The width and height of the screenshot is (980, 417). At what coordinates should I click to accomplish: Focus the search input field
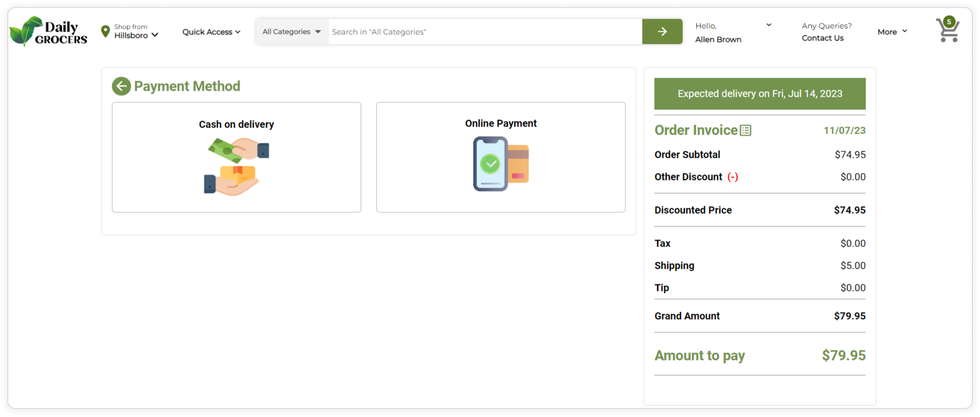tap(485, 32)
